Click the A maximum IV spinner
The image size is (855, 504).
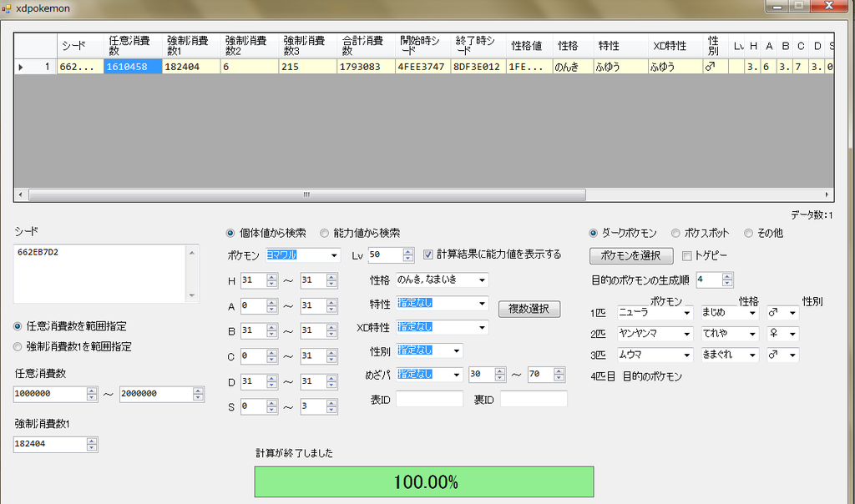pos(319,305)
